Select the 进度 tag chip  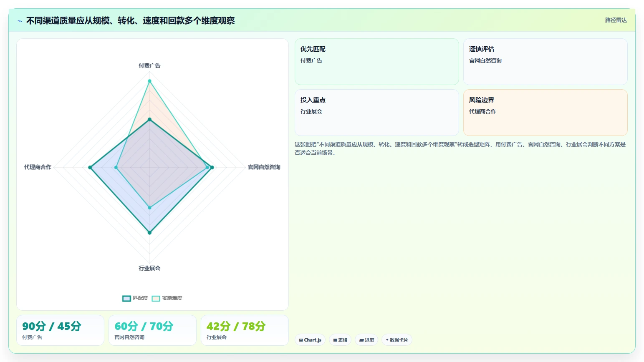pyautogui.click(x=366, y=340)
